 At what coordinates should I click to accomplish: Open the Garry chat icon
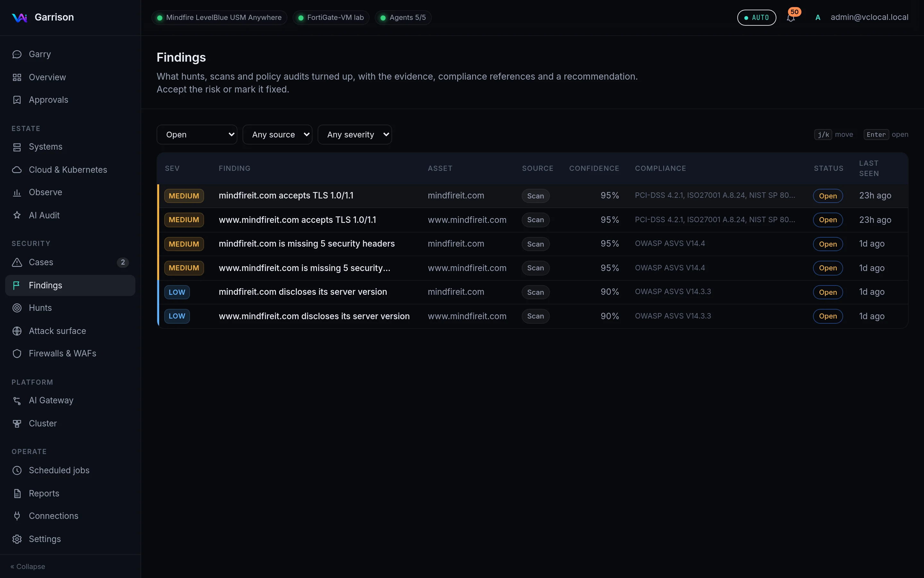[x=17, y=54]
